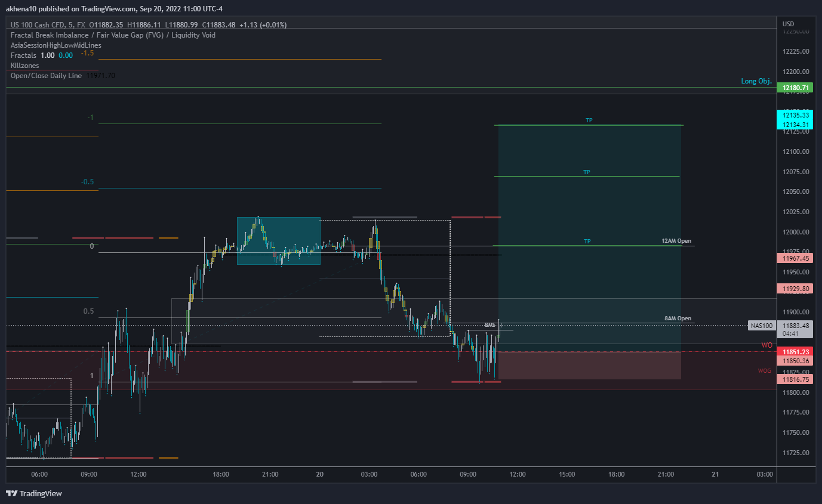This screenshot has height=504, width=822.
Task: Click the red WO label
Action: (x=766, y=345)
